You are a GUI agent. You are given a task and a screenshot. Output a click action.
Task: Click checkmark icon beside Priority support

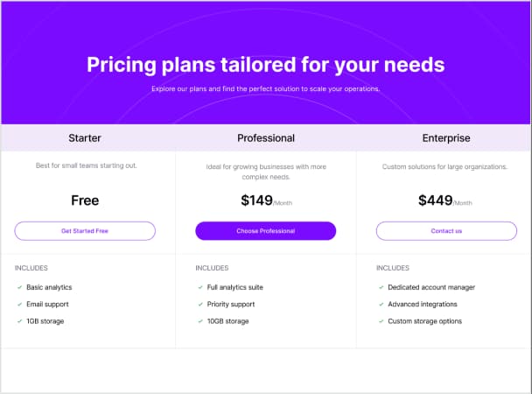tap(200, 304)
